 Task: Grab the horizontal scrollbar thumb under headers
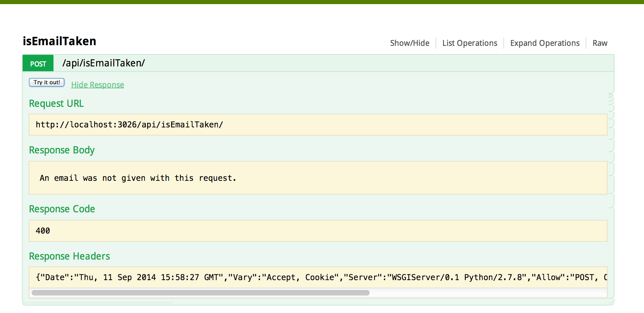click(200, 293)
